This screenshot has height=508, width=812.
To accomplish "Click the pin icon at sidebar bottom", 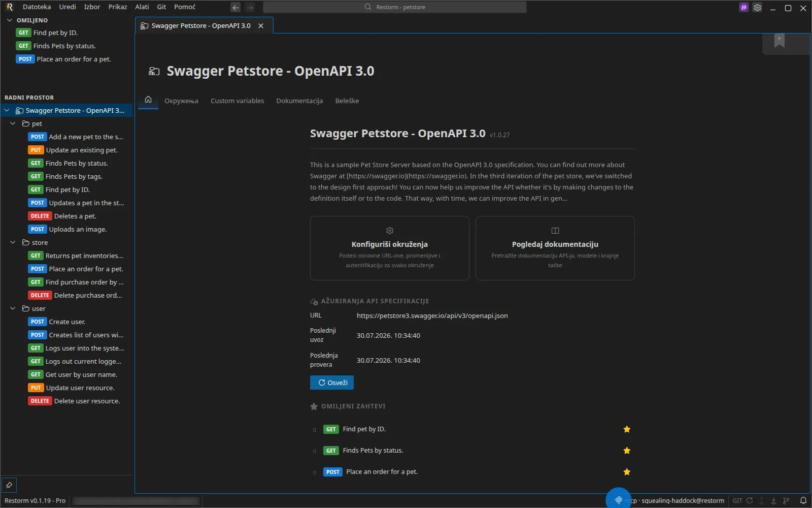I will pyautogui.click(x=9, y=485).
